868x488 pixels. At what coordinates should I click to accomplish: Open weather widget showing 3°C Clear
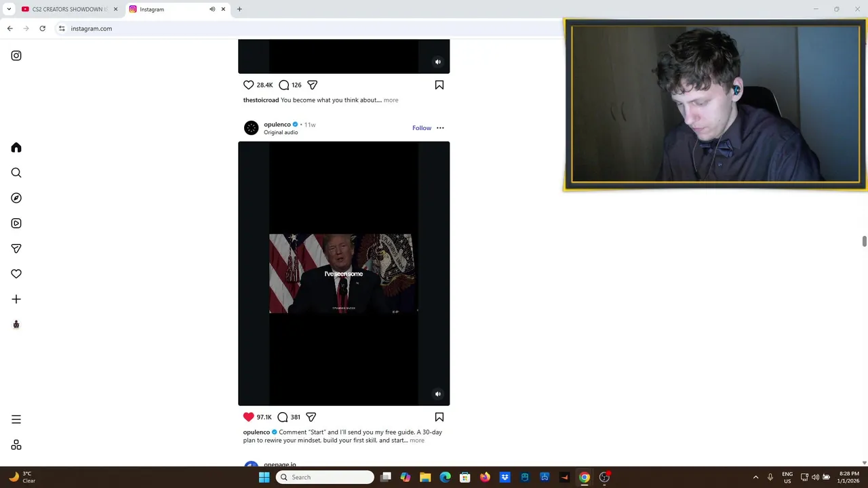[x=22, y=477]
